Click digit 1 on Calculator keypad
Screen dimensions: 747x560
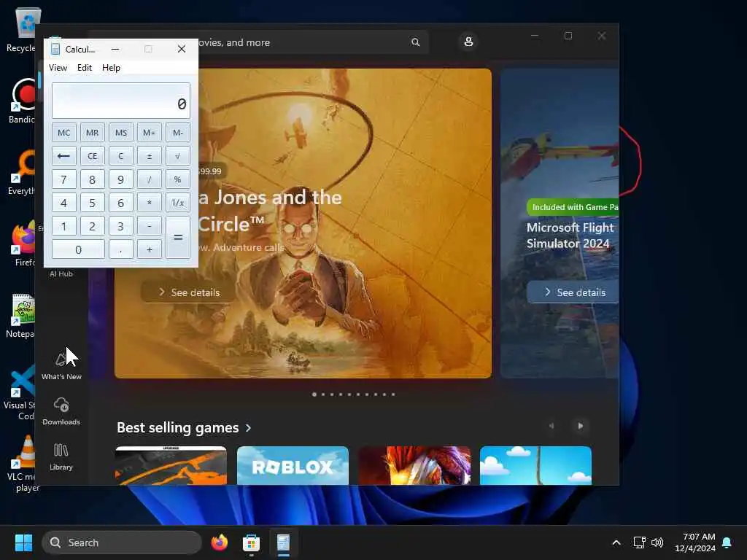pyautogui.click(x=64, y=226)
